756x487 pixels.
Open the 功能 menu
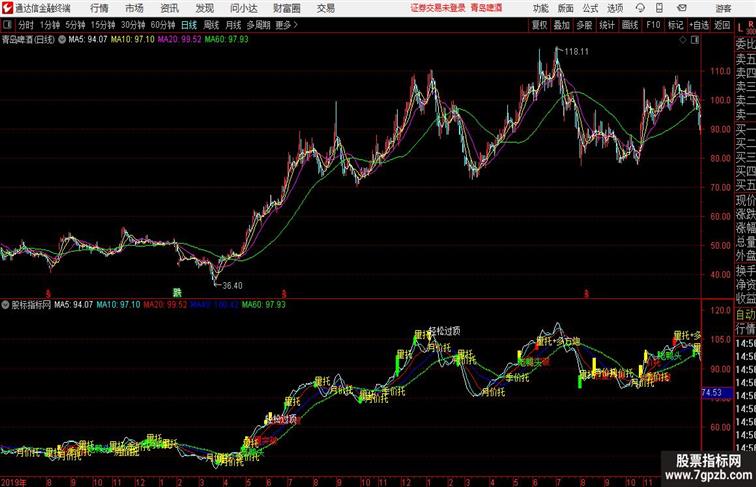[540, 8]
